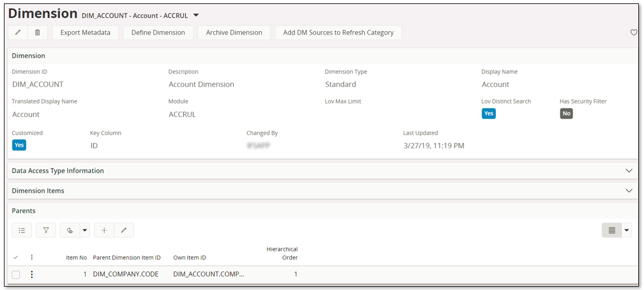Click the pencil edit icon in Parents toolbar
644x290 pixels.
click(124, 230)
